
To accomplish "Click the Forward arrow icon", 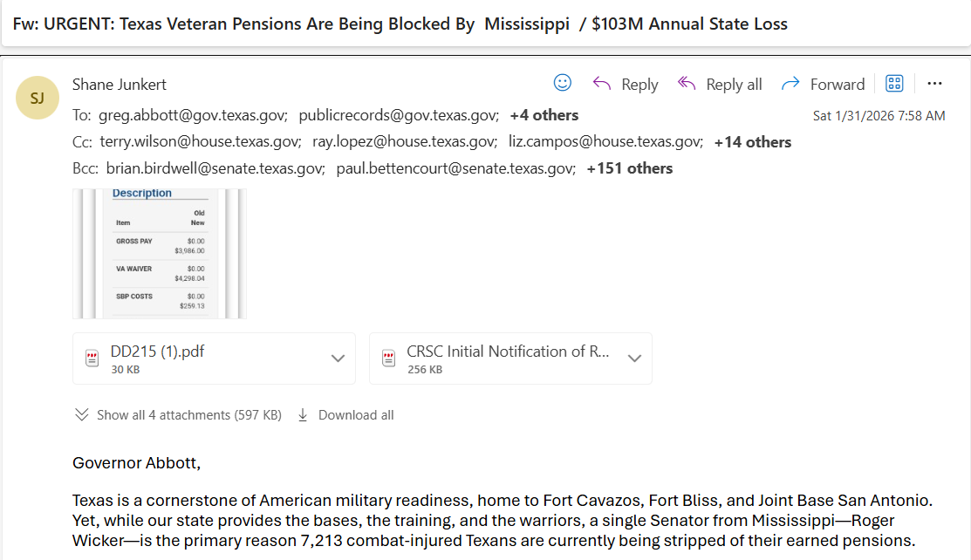I will pyautogui.click(x=790, y=84).
